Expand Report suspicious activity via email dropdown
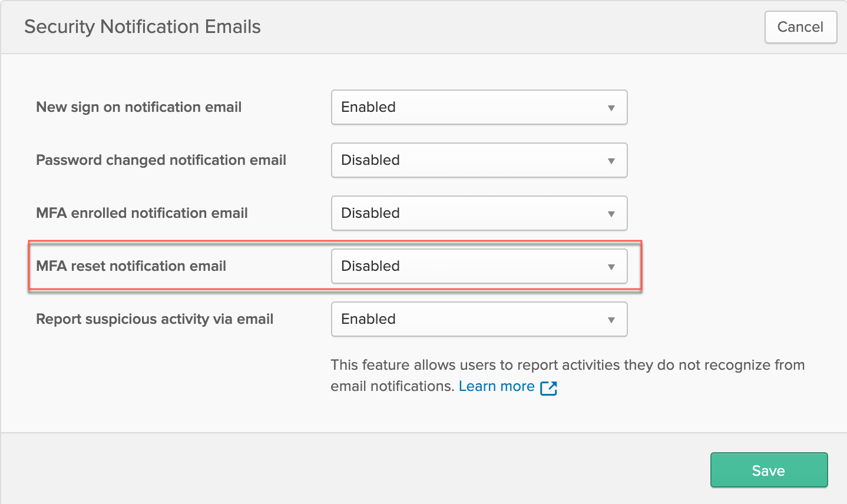Image resolution: width=847 pixels, height=504 pixels. [x=479, y=319]
